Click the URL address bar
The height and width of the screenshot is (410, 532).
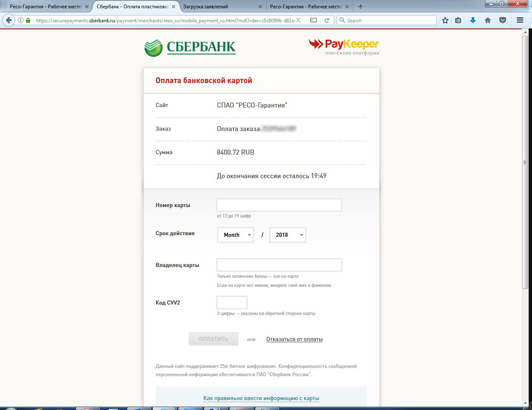click(x=167, y=20)
